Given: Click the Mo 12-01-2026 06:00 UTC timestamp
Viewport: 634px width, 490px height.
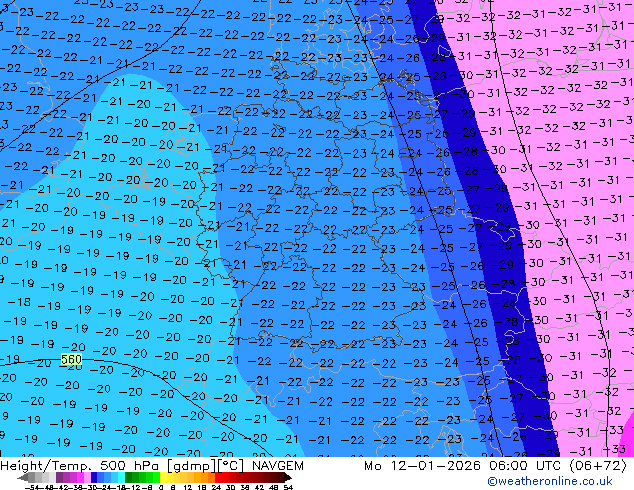Looking at the screenshot, I should pyautogui.click(x=495, y=466).
